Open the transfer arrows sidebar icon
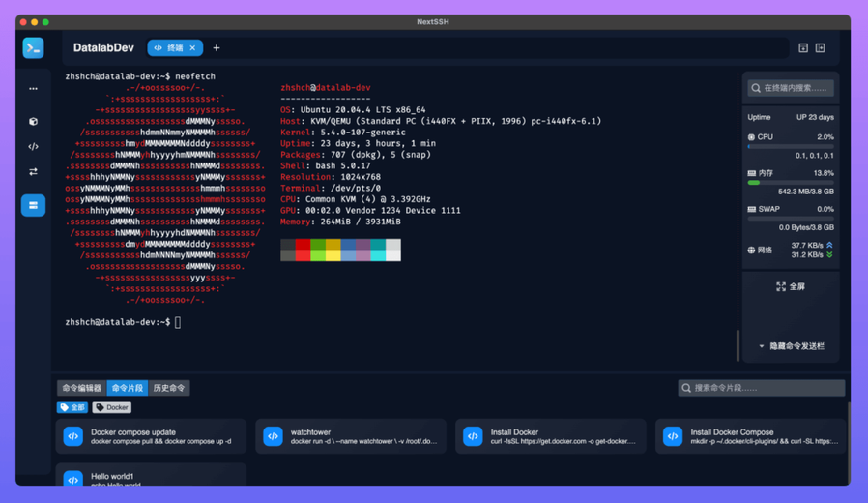Viewport: 868px width, 503px height. (33, 172)
